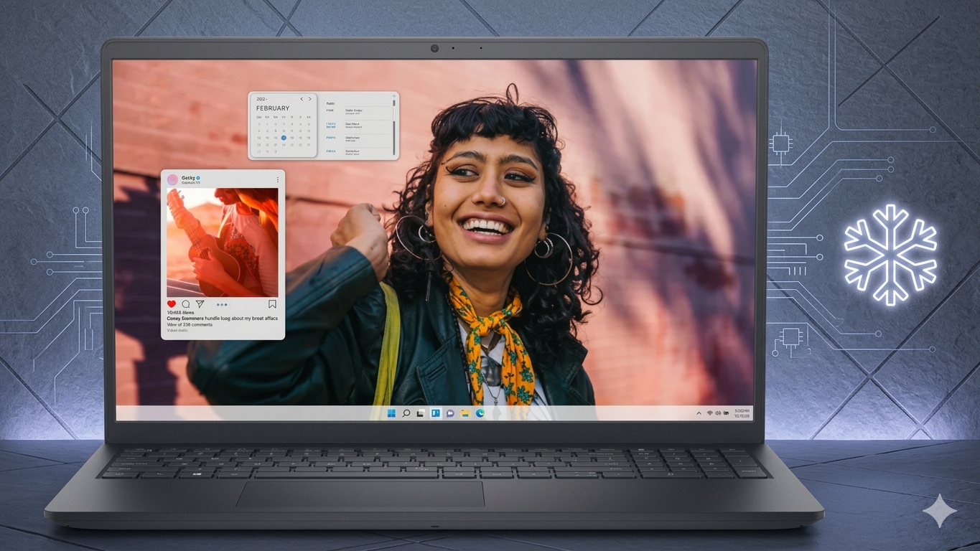Image resolution: width=980 pixels, height=551 pixels.
Task: Open comments with the speech bubble icon
Action: (185, 303)
